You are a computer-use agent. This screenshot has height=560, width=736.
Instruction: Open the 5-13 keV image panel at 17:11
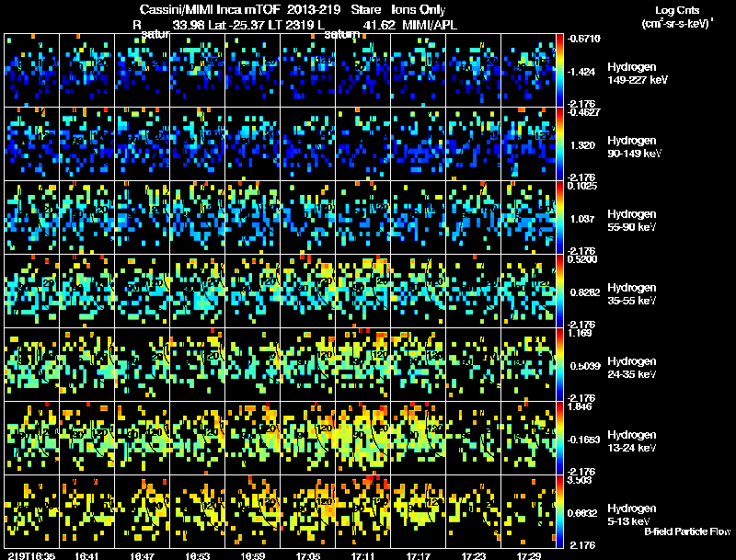(362, 511)
